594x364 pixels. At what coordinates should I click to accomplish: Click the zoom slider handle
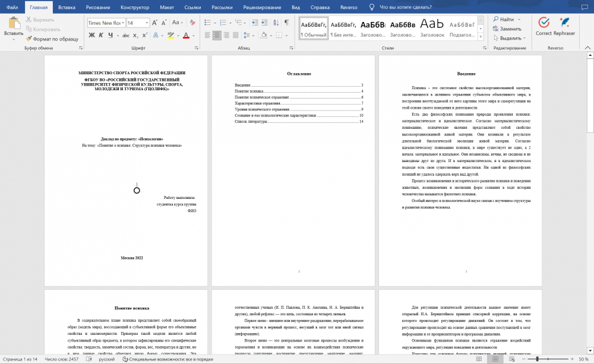[x=537, y=359]
